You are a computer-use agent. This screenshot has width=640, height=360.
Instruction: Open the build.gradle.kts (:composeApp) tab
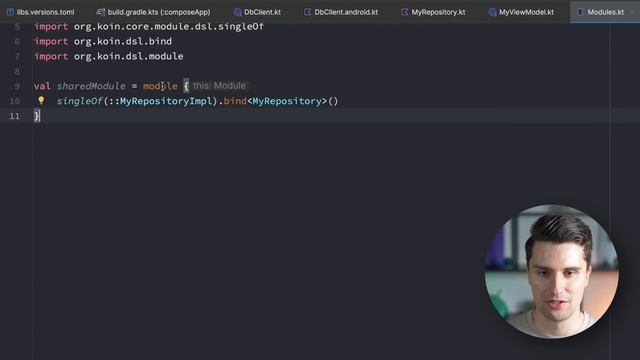tap(153, 12)
